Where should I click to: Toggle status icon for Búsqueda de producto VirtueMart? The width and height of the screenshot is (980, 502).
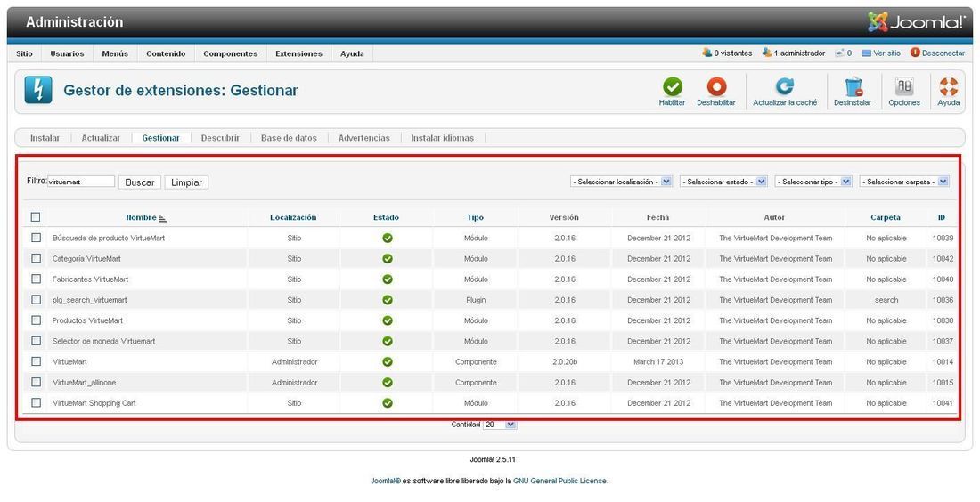pos(388,238)
